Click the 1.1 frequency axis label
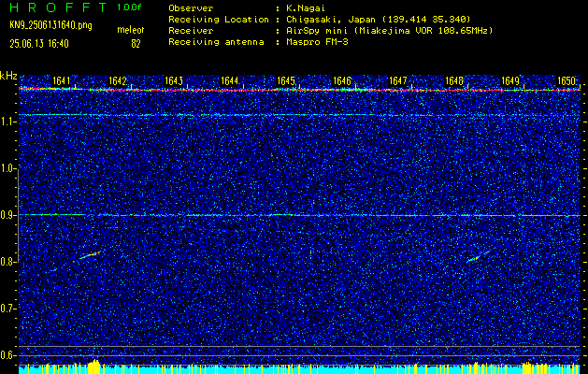 tap(8, 122)
